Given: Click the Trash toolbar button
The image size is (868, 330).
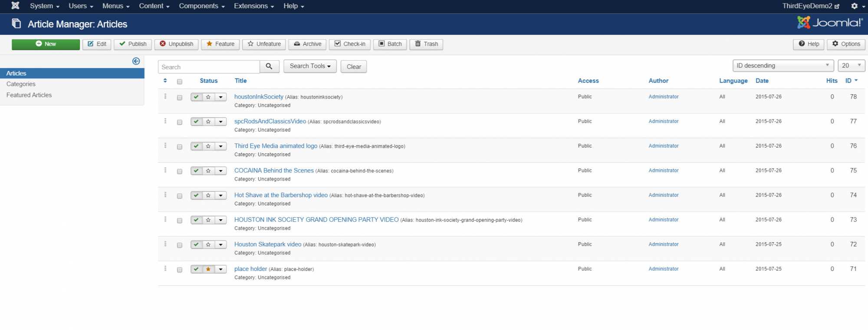Looking at the screenshot, I should click(426, 44).
